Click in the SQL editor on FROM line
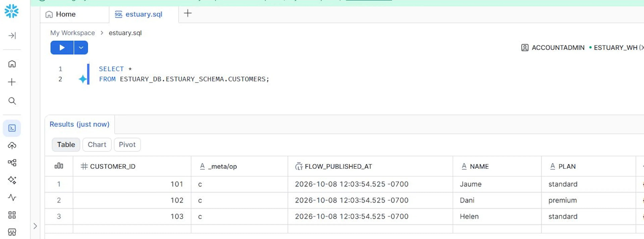644x239 pixels. [184, 79]
